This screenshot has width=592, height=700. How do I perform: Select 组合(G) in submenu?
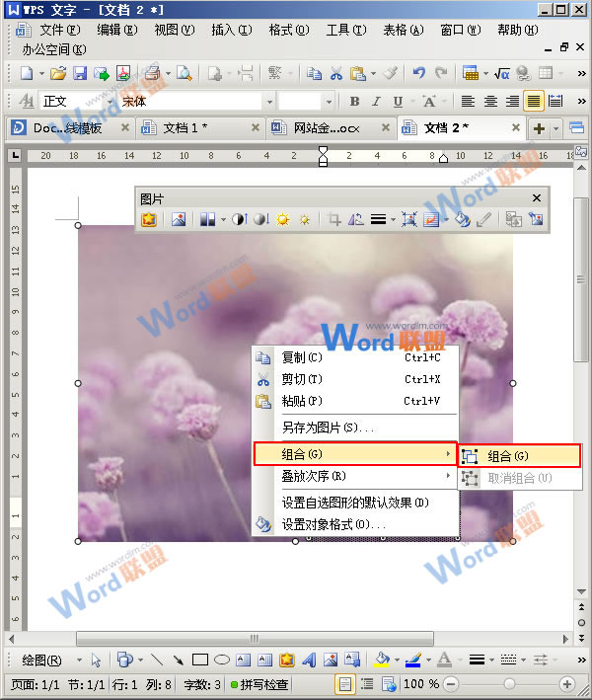(520, 456)
